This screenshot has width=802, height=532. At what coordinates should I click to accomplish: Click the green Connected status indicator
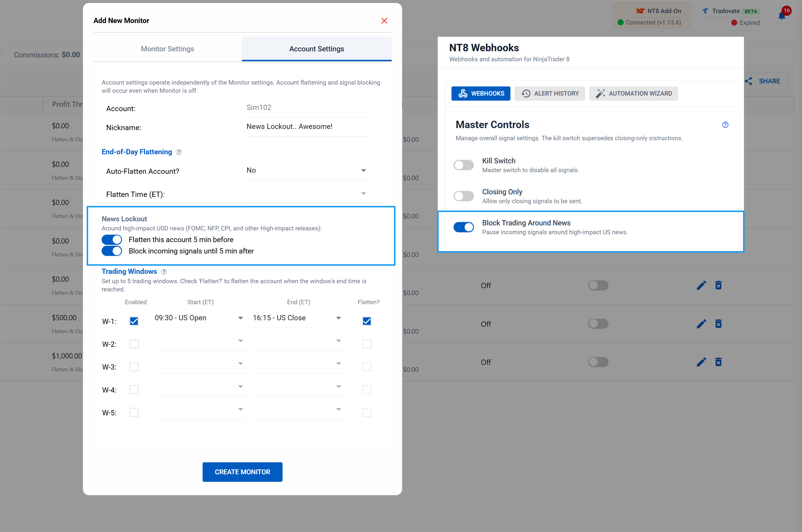[x=620, y=22]
